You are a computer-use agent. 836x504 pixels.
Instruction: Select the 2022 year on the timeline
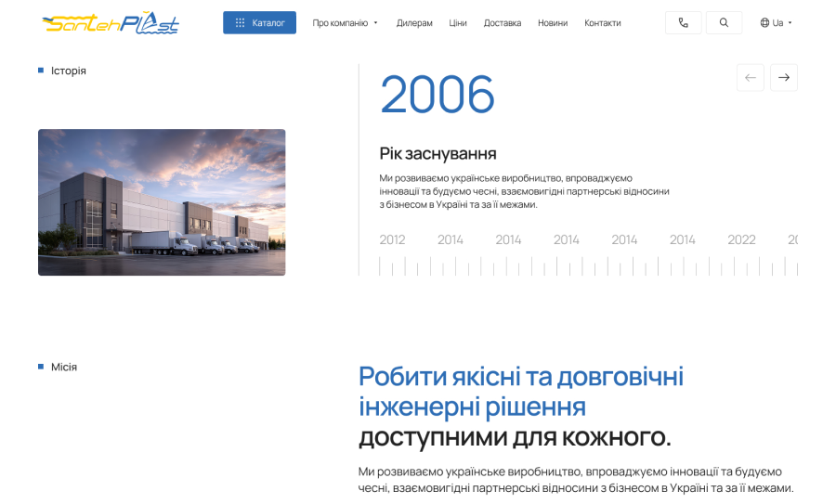tap(741, 239)
